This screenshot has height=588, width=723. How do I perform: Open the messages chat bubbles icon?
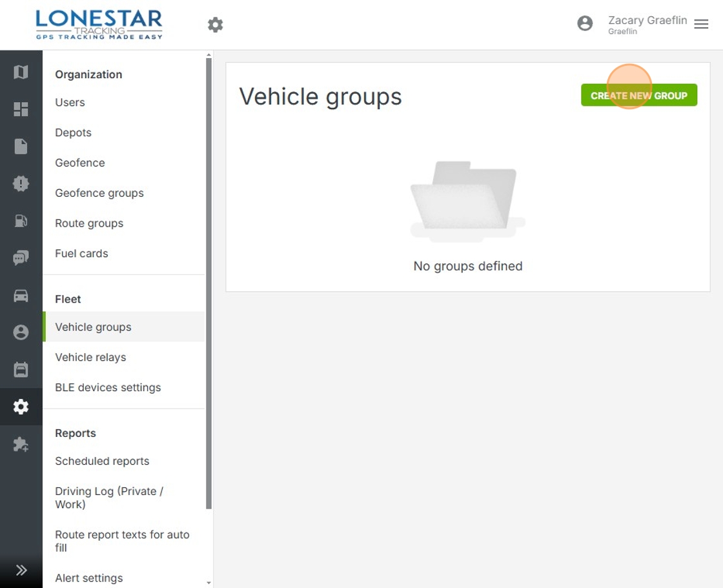pyautogui.click(x=21, y=258)
